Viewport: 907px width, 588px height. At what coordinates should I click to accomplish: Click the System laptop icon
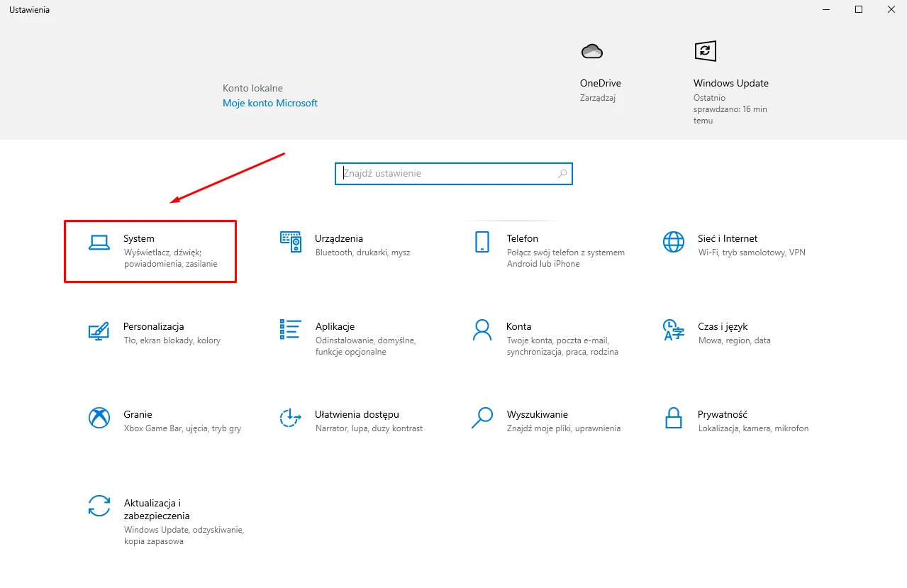pyautogui.click(x=99, y=243)
